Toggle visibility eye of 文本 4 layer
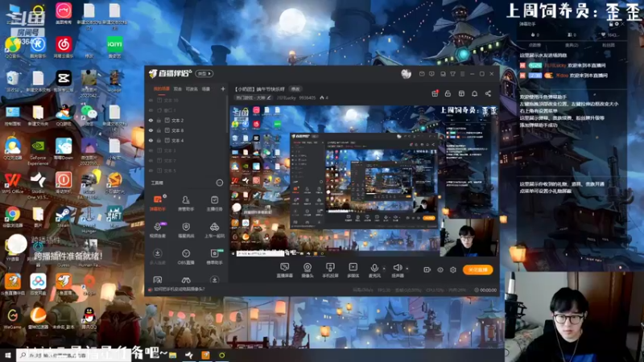The image size is (644, 362). 151,140
